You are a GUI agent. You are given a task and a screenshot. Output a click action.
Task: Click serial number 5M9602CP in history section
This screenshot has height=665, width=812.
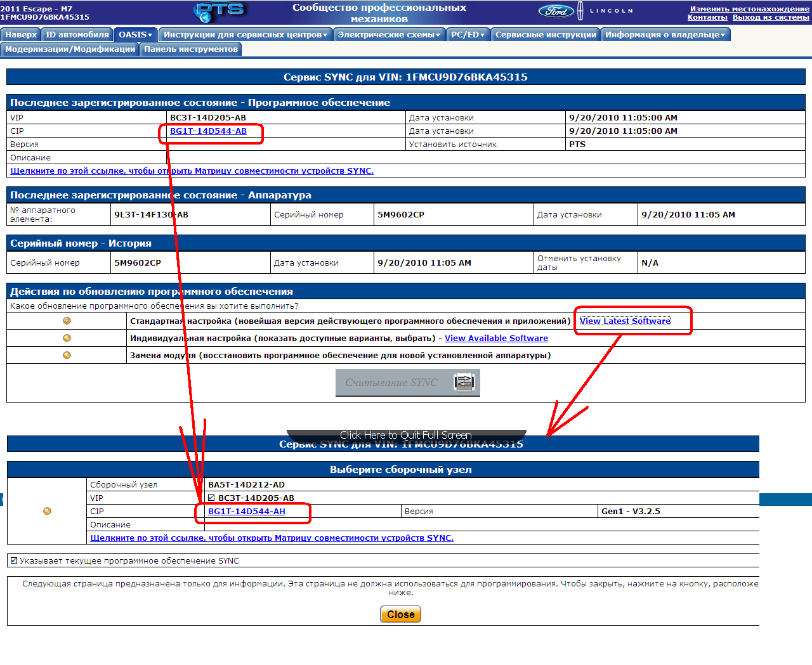pyautogui.click(x=138, y=263)
